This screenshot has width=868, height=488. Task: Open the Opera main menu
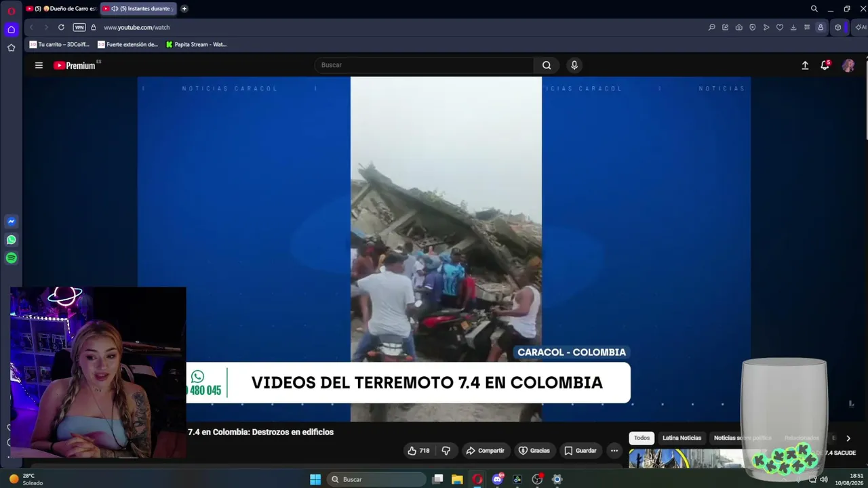[11, 9]
